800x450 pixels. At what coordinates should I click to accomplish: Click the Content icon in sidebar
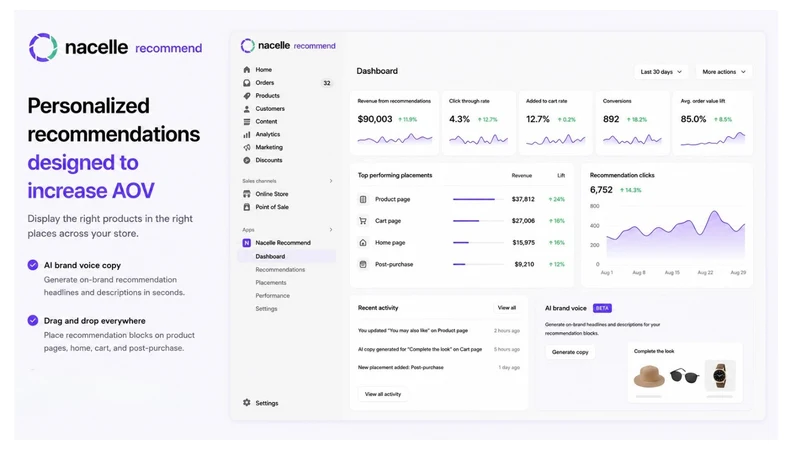tap(247, 121)
